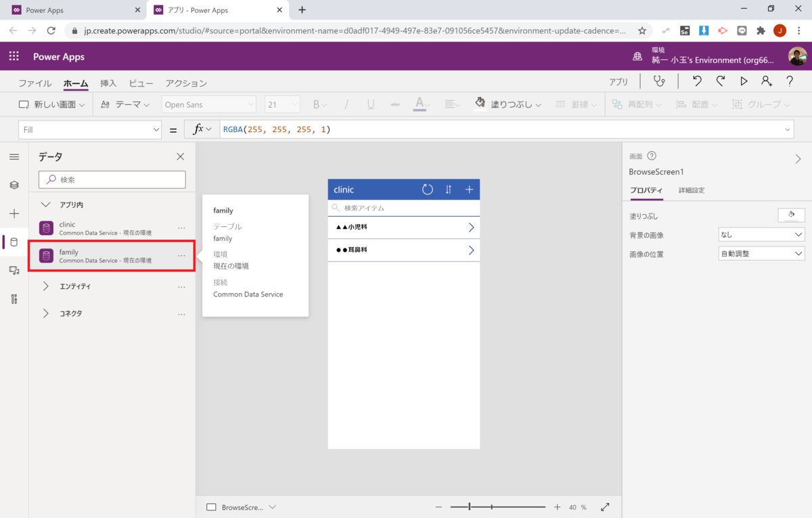This screenshot has height=518, width=812.
Task: Undo the last action
Action: coord(697,81)
